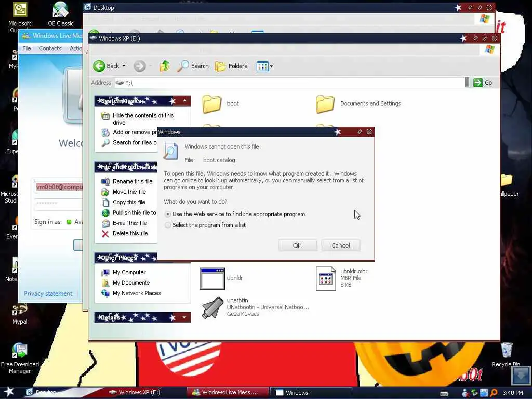
Task: Click Privacy statement link in Messenger
Action: (x=48, y=294)
